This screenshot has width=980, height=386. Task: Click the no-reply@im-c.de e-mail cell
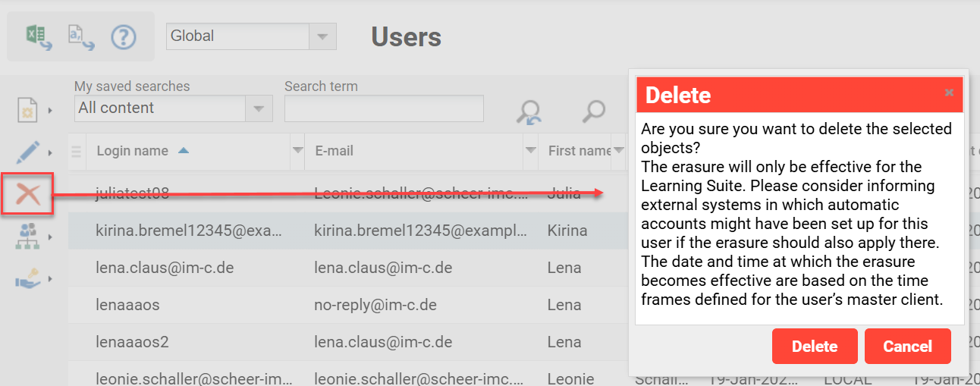coord(375,305)
